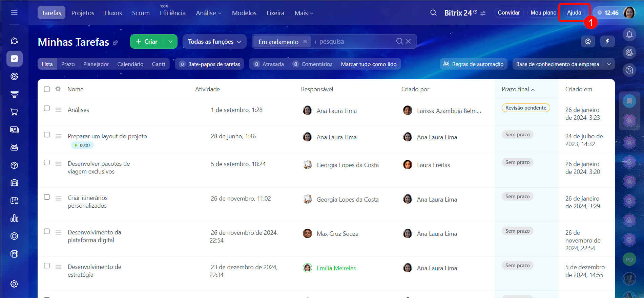Image resolution: width=644 pixels, height=298 pixels.
Task: Open task list settings gear
Action: click(588, 41)
